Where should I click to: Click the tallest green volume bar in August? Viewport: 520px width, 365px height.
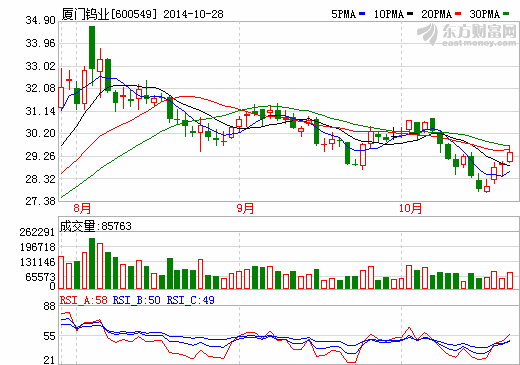coord(92,263)
